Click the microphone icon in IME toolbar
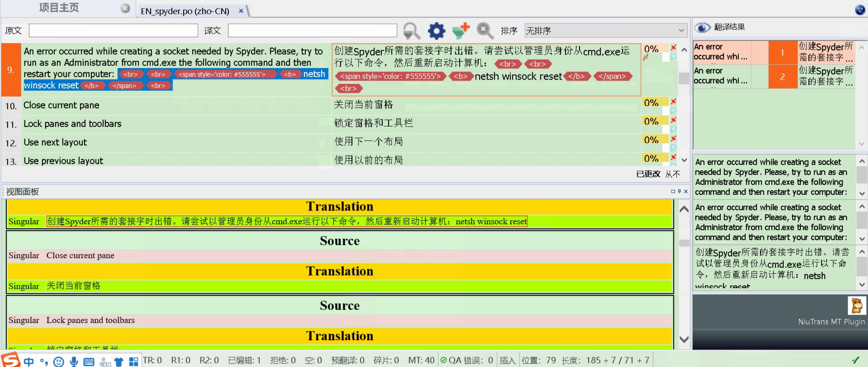 pos(74,362)
